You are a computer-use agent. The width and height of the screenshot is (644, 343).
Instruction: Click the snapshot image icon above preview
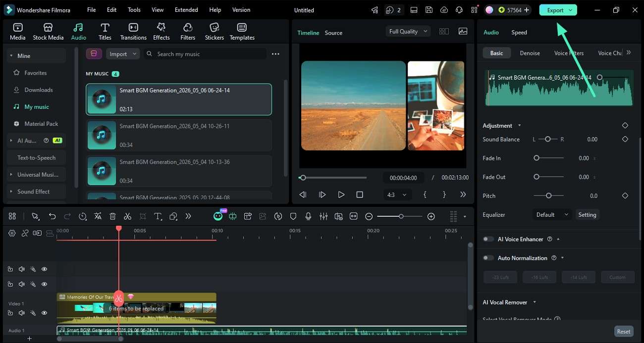[463, 31]
